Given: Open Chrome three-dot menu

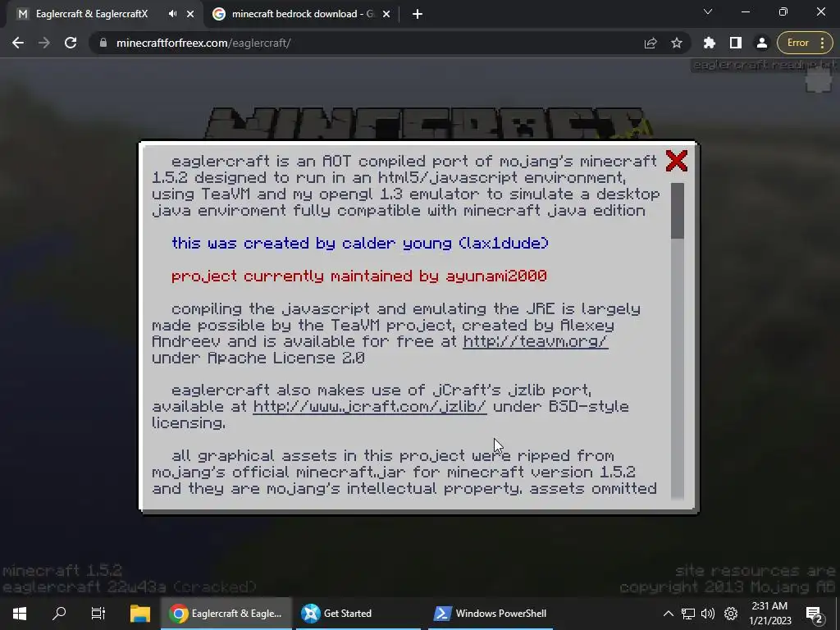Looking at the screenshot, I should (x=823, y=43).
